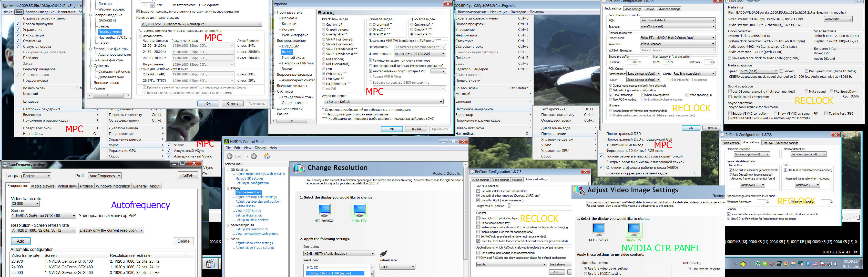868x277 pixels.
Task: Click keyboard and mouse tray icon
Action: [801, 264]
